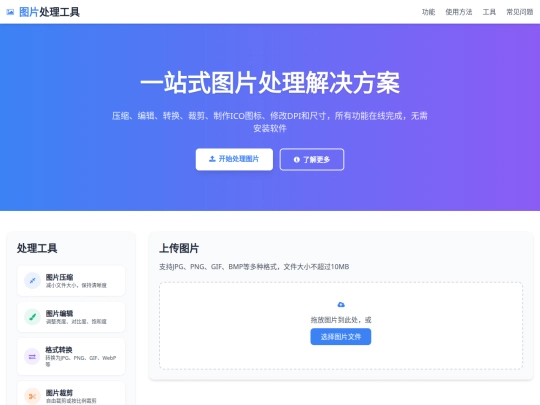
Task: Open the 功能 navigation item
Action: pos(428,12)
